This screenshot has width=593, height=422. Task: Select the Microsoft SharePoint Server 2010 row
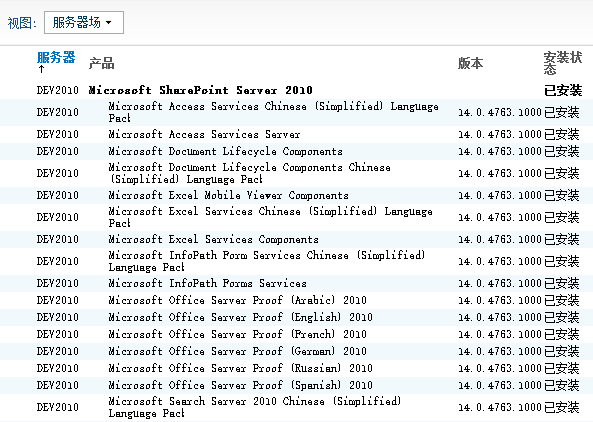coord(296,90)
